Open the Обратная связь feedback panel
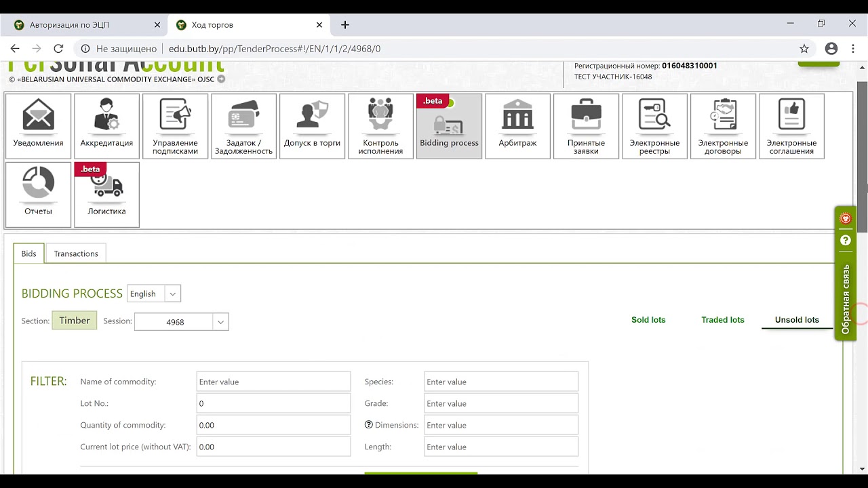The width and height of the screenshot is (868, 488). 846,299
